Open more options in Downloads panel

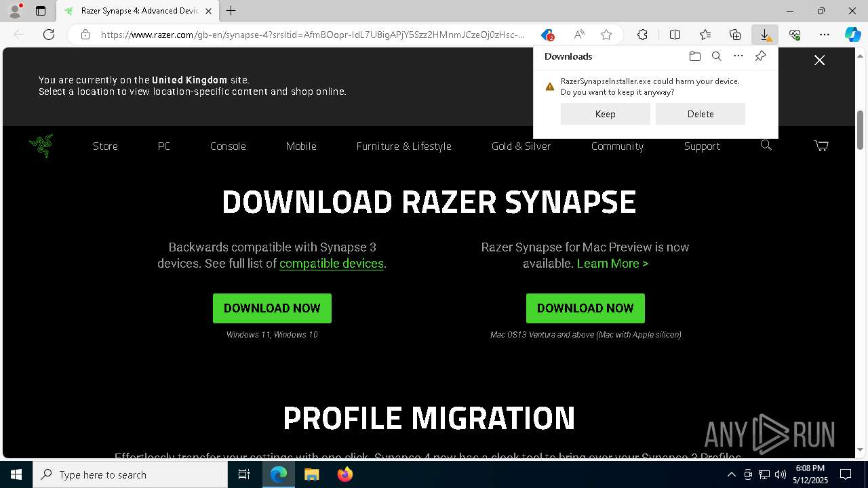(x=738, y=56)
